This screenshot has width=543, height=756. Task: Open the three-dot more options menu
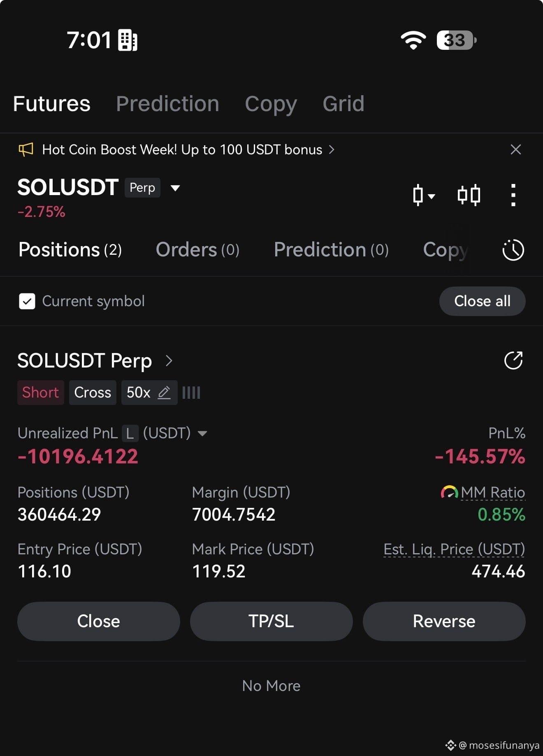point(513,195)
